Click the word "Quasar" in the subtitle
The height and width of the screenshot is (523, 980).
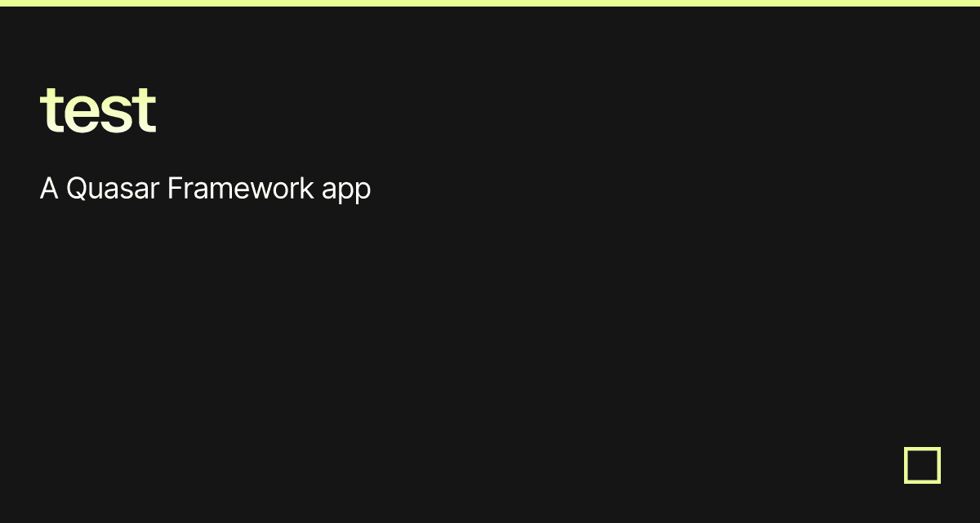click(x=113, y=190)
